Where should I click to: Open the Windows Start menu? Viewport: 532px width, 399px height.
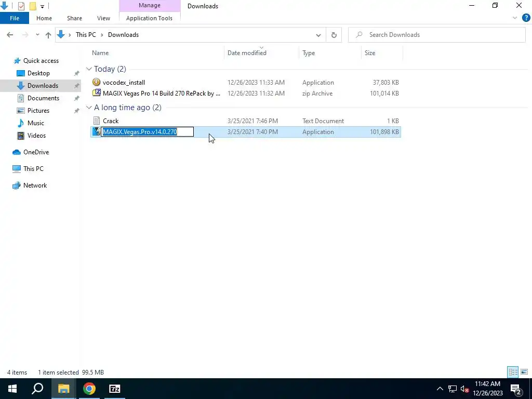(12, 389)
